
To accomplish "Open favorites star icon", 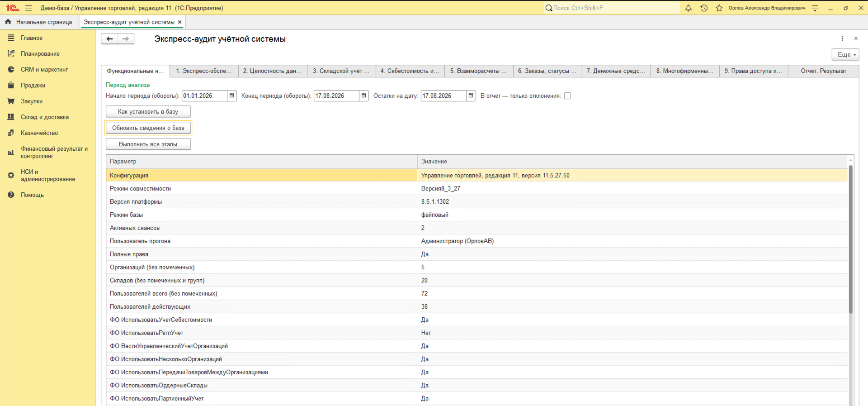I will [x=719, y=8].
